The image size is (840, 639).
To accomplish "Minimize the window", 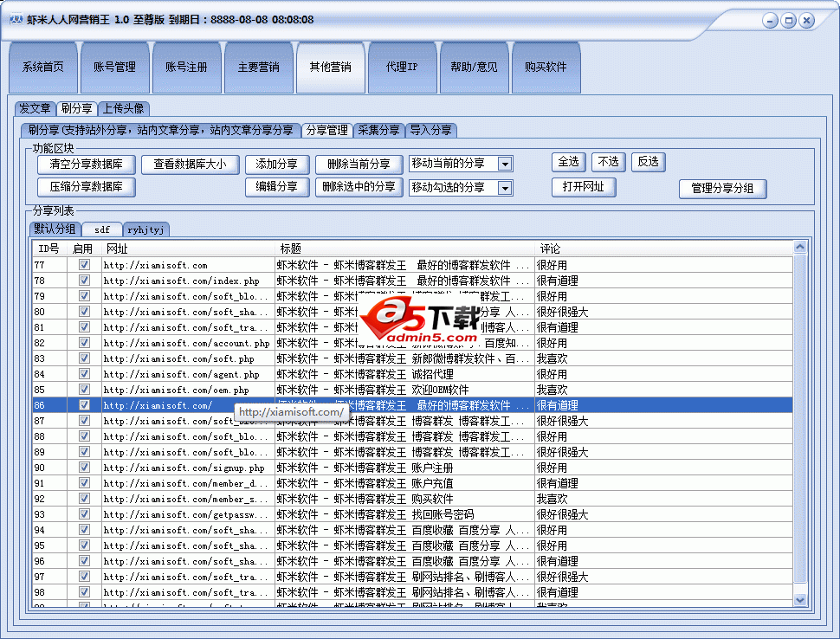I will tap(770, 21).
